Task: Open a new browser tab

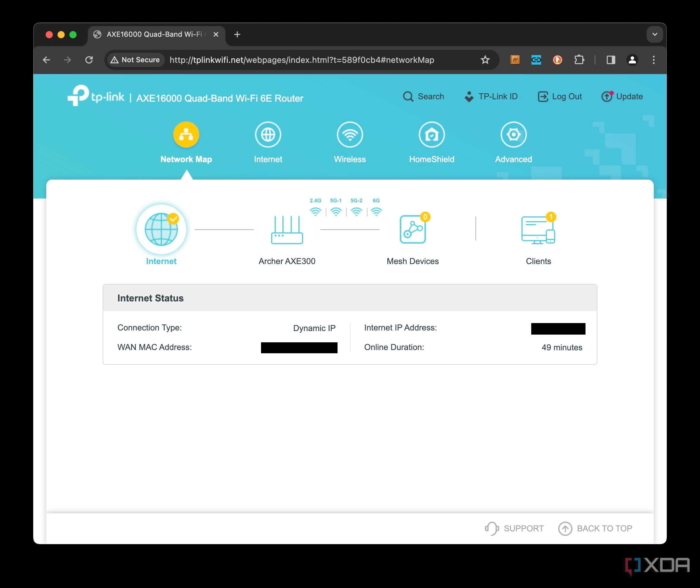Action: [x=237, y=34]
